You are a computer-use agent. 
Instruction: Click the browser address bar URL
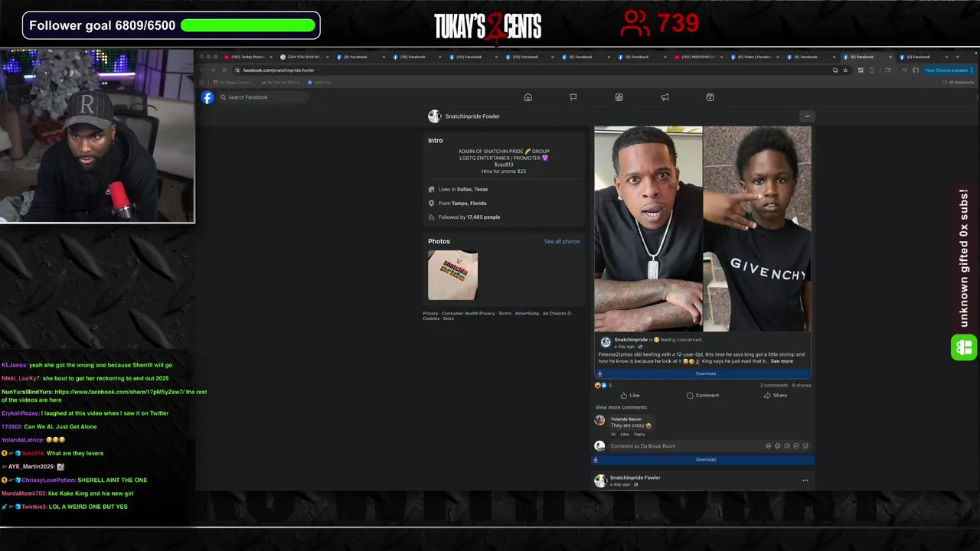[279, 70]
